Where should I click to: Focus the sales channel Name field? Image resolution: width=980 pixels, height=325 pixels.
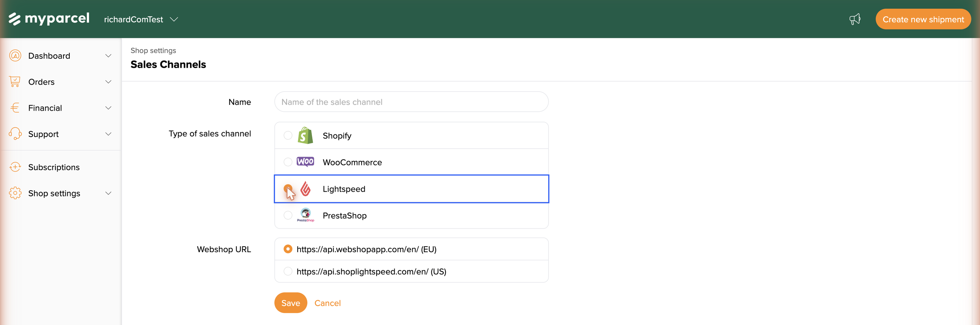tap(411, 102)
